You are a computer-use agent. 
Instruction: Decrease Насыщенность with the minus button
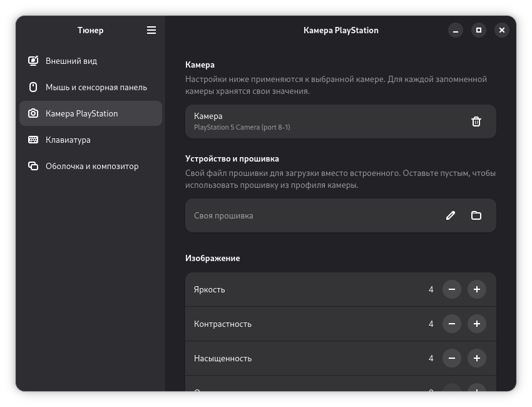pyautogui.click(x=452, y=358)
